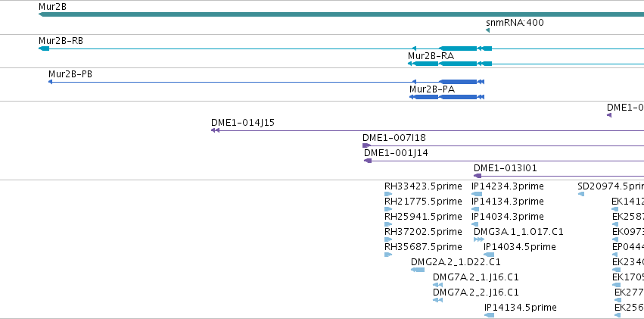Click the SD20974.5prime arrow glyph
644x319 pixels.
pyautogui.click(x=581, y=194)
